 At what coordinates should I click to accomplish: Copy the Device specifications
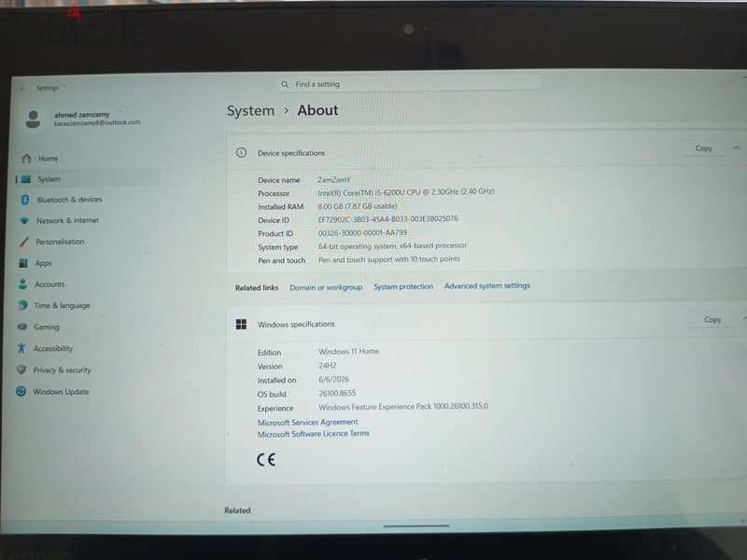703,148
